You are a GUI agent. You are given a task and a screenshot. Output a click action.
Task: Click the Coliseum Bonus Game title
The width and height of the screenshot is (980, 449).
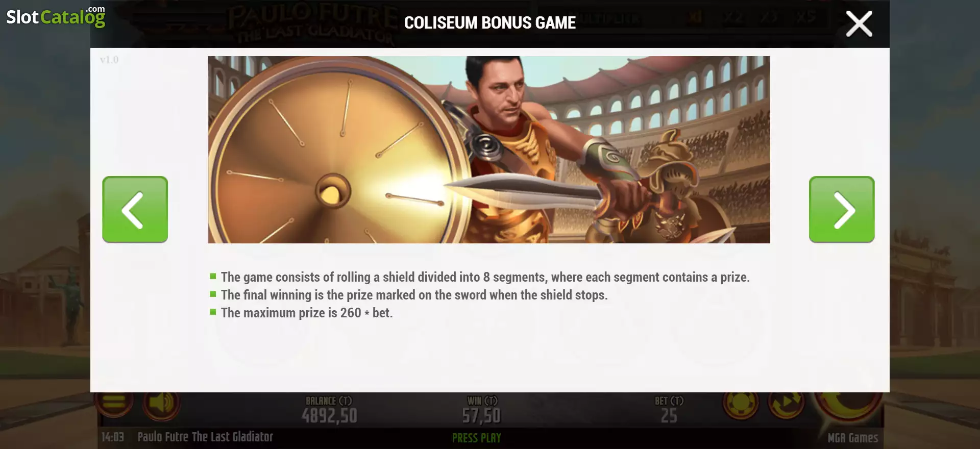(490, 23)
